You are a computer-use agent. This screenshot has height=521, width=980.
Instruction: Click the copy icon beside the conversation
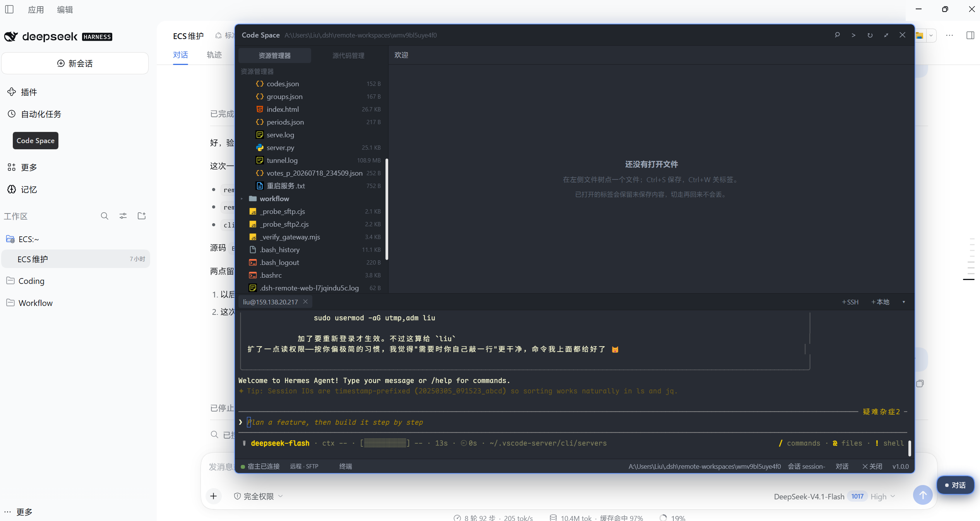click(920, 384)
